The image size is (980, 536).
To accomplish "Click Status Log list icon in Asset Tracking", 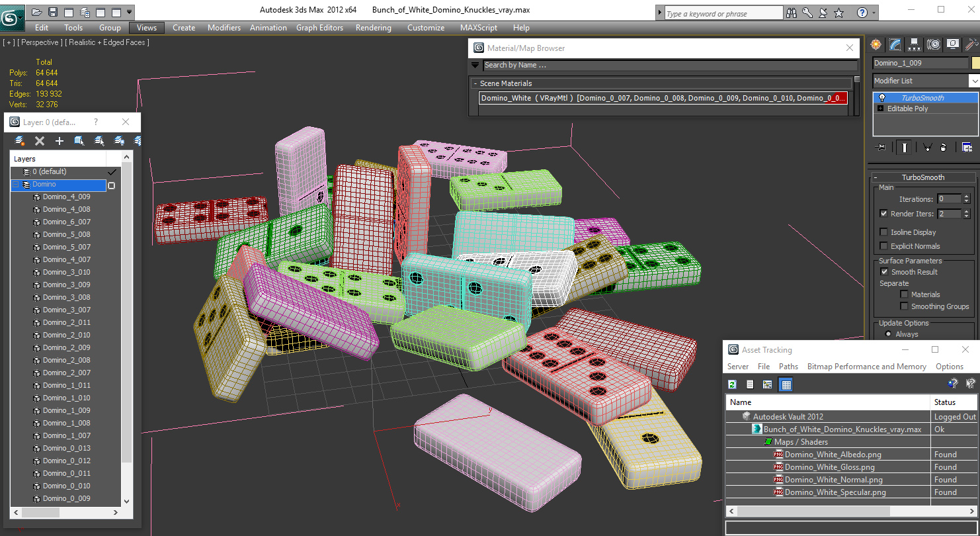I will (x=750, y=384).
